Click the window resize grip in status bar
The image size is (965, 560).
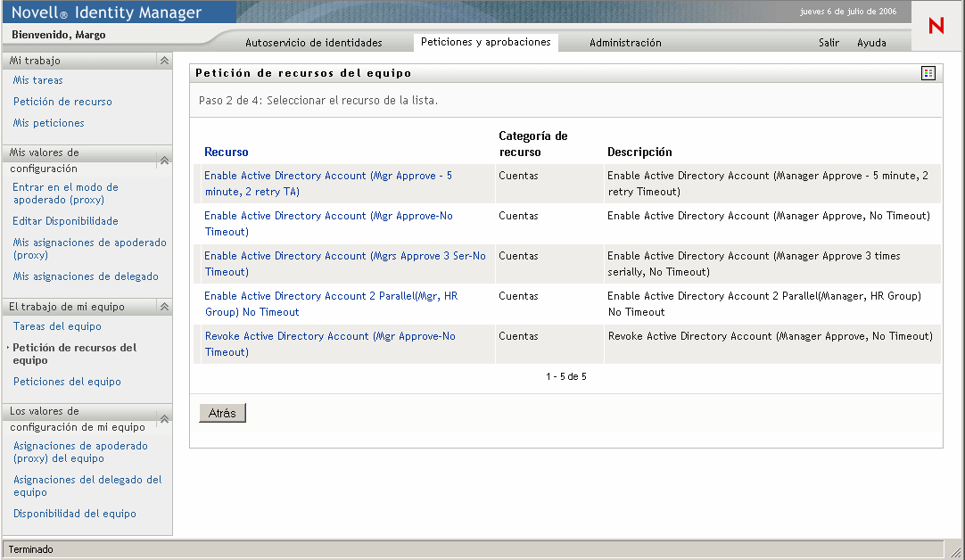click(x=956, y=552)
